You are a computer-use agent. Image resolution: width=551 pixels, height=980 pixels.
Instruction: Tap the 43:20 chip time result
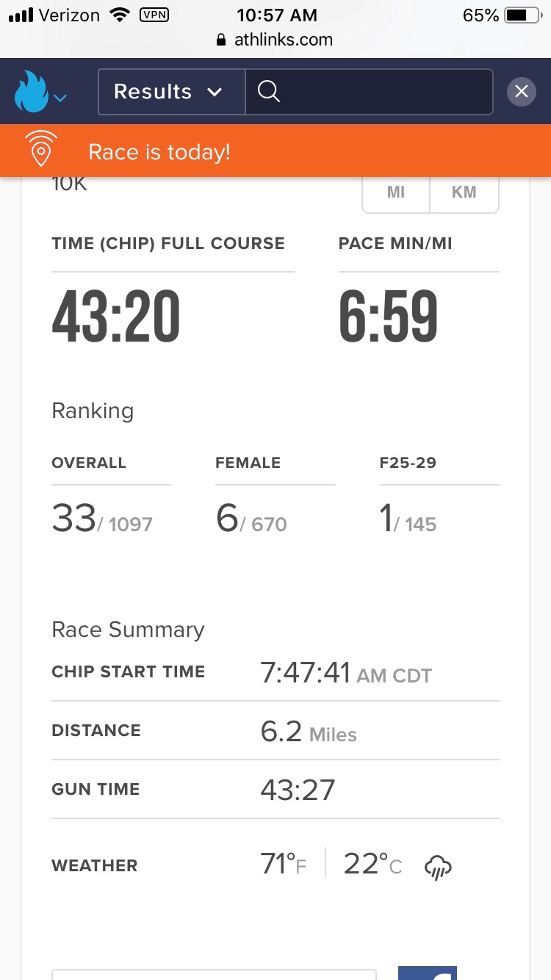116,317
